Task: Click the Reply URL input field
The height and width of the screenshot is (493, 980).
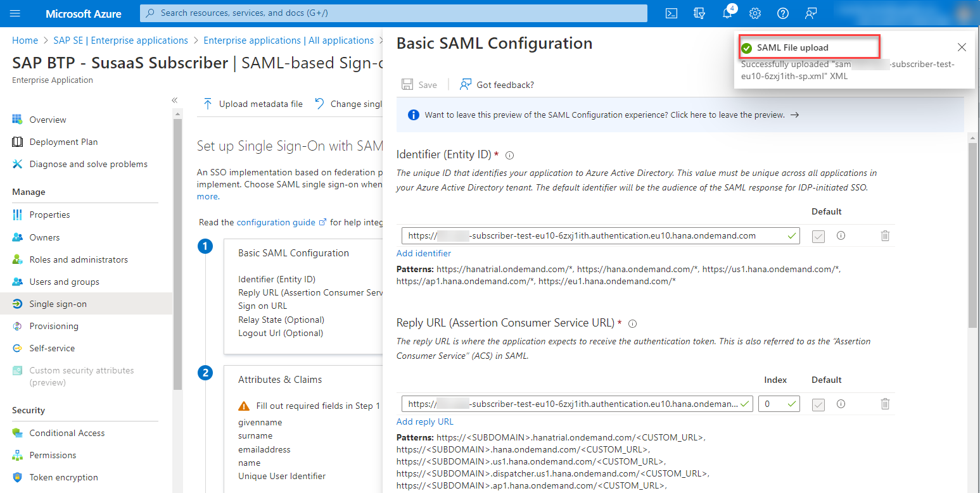Action: (x=577, y=404)
